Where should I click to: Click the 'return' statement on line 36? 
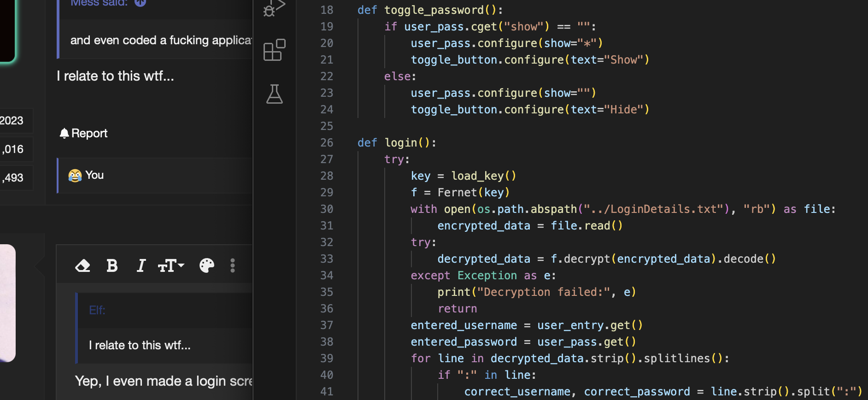457,309
